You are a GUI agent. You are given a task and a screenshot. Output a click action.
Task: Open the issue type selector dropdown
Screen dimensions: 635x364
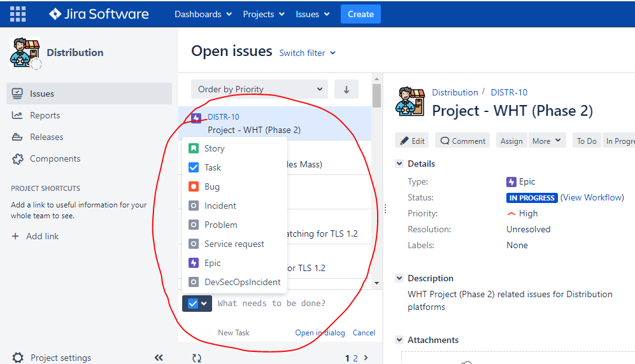(197, 304)
